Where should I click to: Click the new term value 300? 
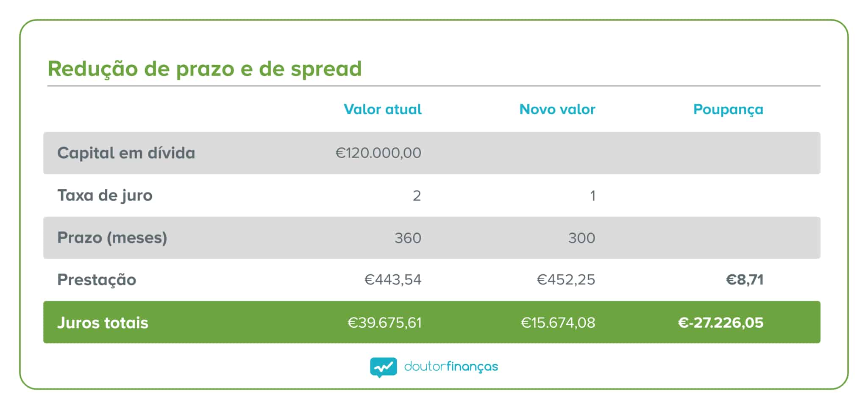[x=581, y=238]
